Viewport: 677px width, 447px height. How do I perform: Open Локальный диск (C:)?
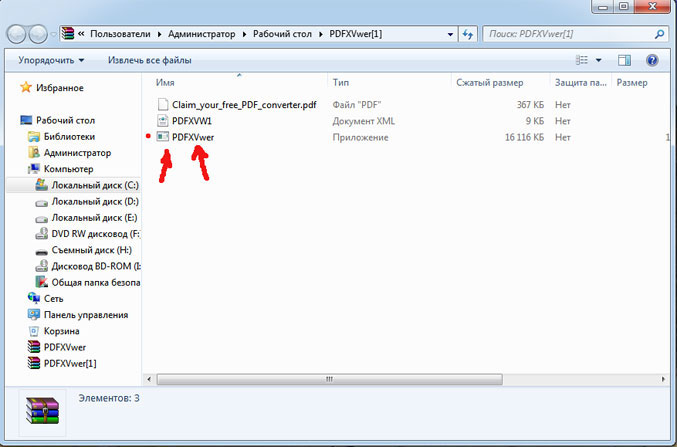(95, 185)
